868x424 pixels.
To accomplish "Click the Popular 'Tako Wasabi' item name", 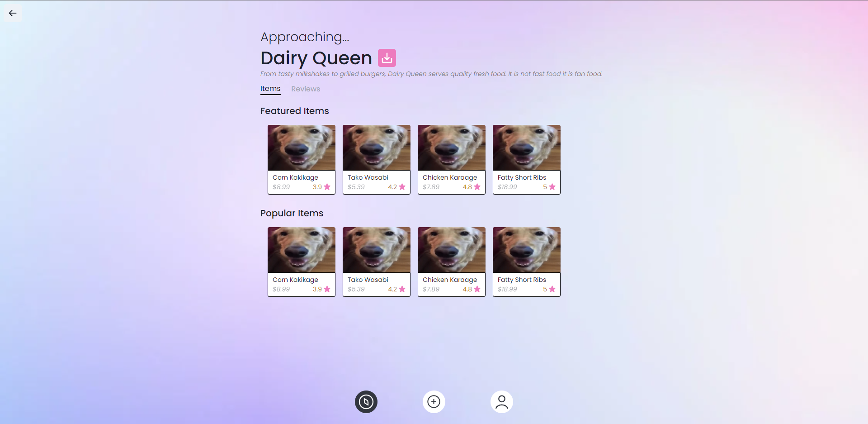I will coord(368,280).
